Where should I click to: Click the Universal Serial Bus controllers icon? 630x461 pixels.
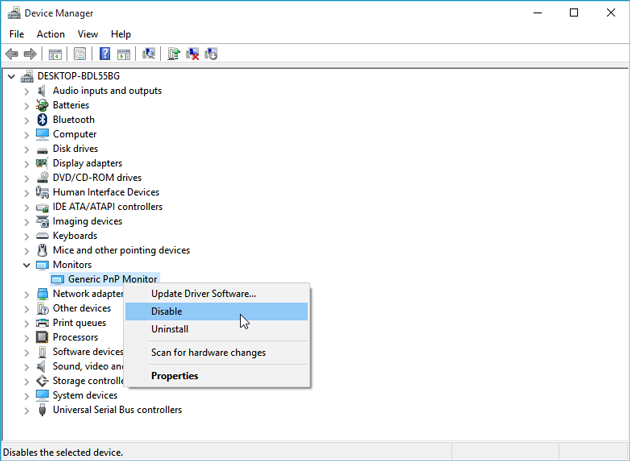pyautogui.click(x=42, y=410)
